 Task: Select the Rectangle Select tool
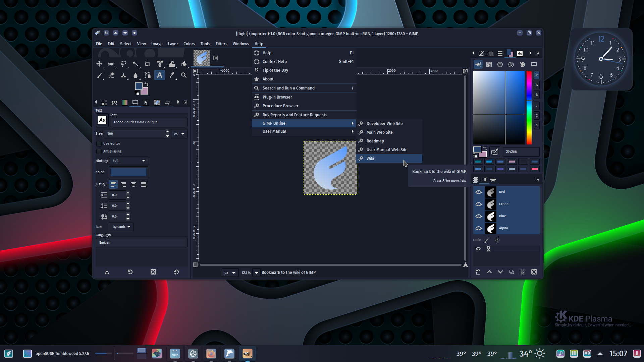pyautogui.click(x=111, y=64)
